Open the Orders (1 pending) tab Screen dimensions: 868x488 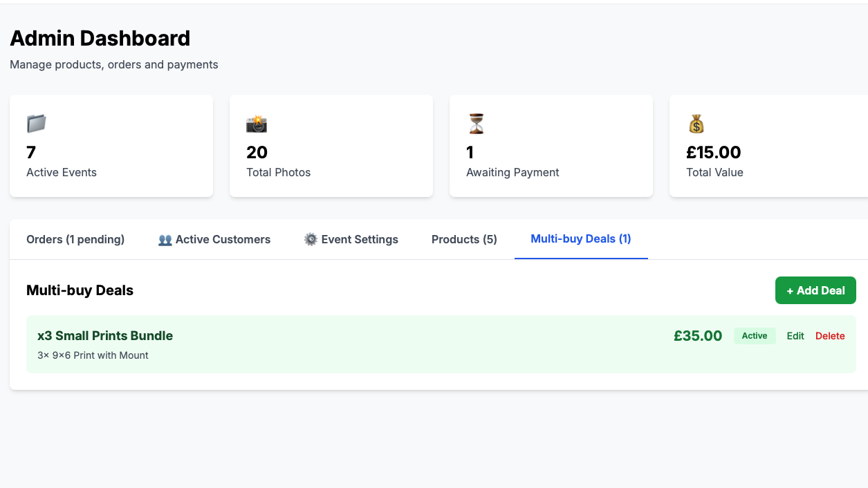coord(75,239)
